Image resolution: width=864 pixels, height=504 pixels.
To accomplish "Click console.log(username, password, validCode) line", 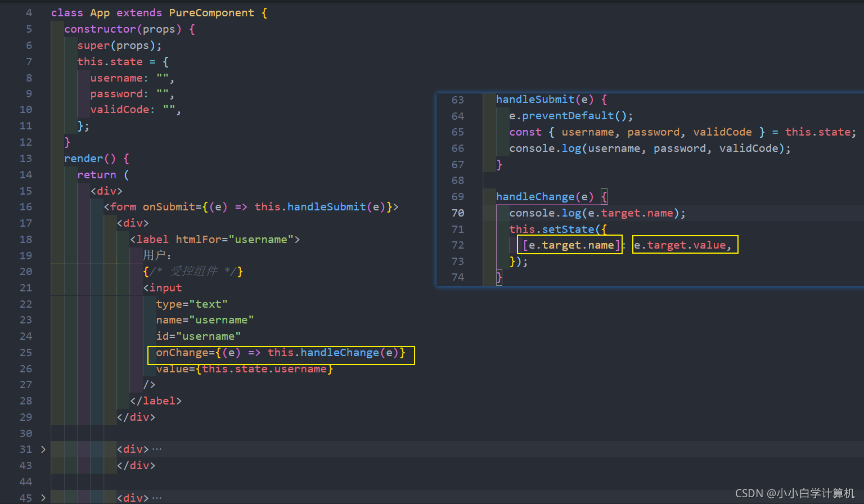I will point(650,148).
